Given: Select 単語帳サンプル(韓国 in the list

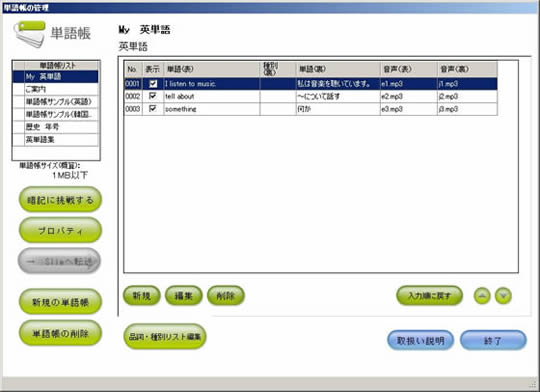Looking at the screenshot, I should tap(55, 114).
